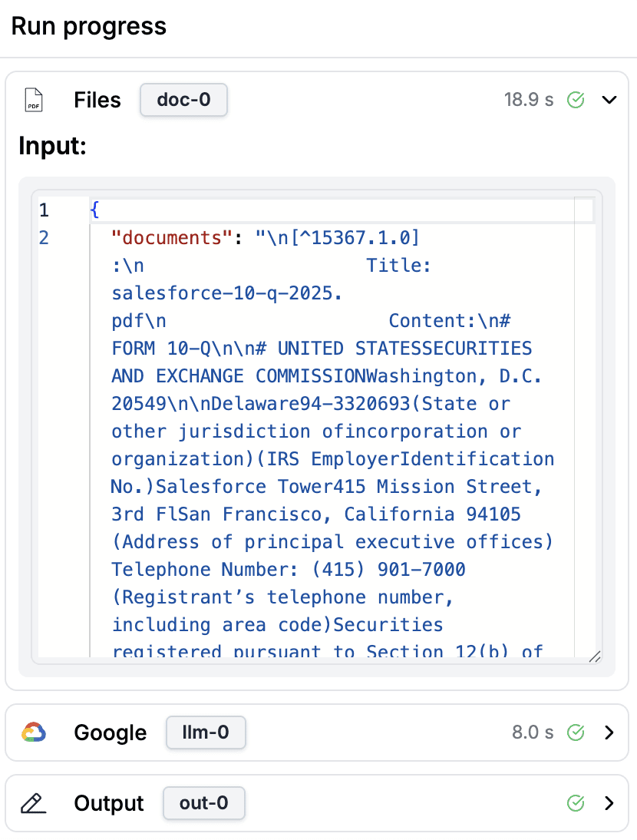
Task: Click the doc-0 badge
Action: (183, 100)
